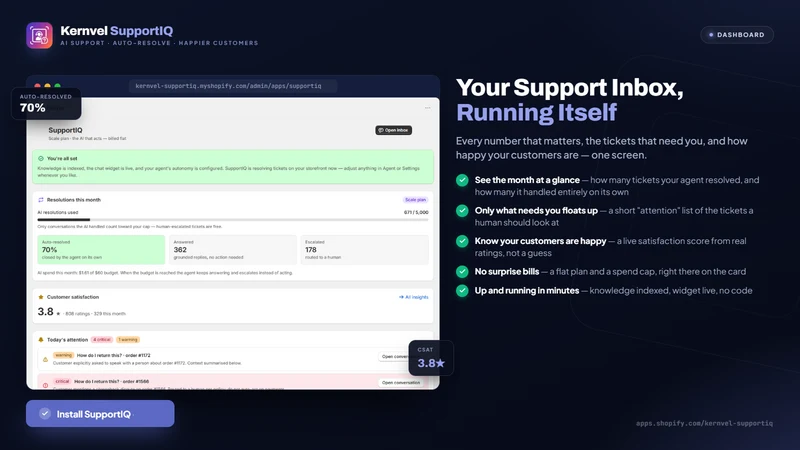Install SupportIQ using the purple button
This screenshot has height=450, width=800.
(100, 413)
